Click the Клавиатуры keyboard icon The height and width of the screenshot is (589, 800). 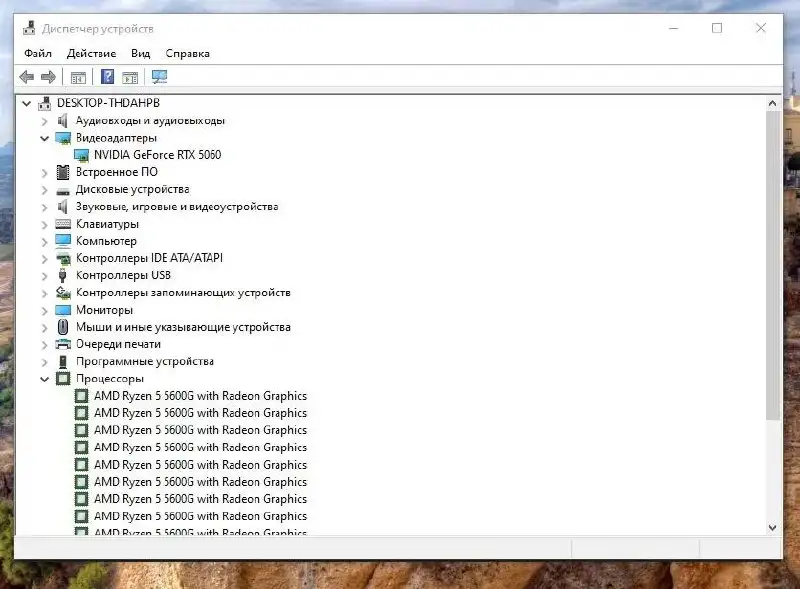63,224
